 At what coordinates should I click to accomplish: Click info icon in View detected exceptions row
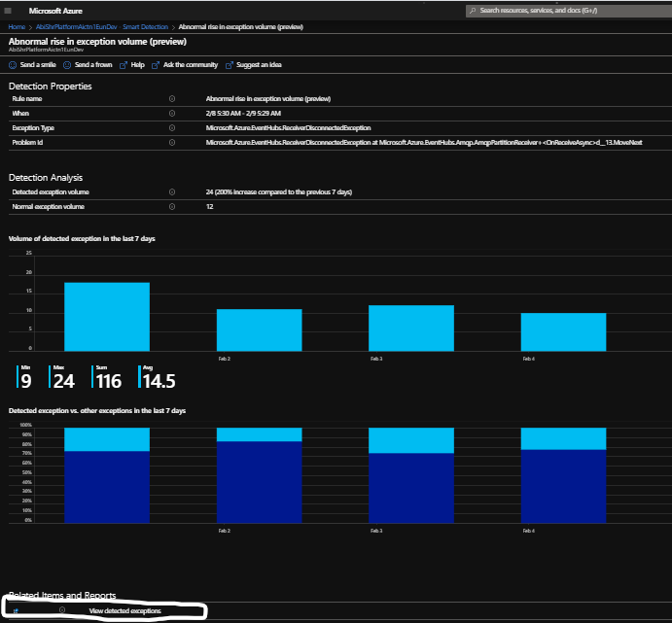[62, 609]
